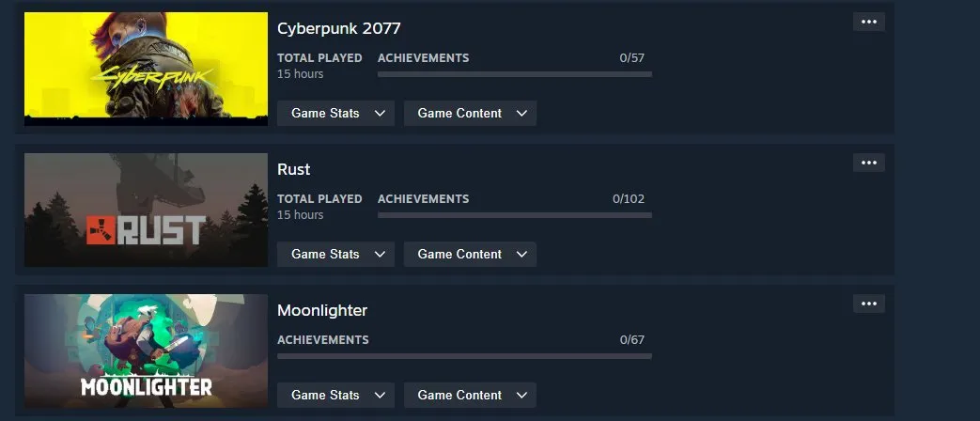Open the Moonlighter title link
980x421 pixels.
point(322,310)
